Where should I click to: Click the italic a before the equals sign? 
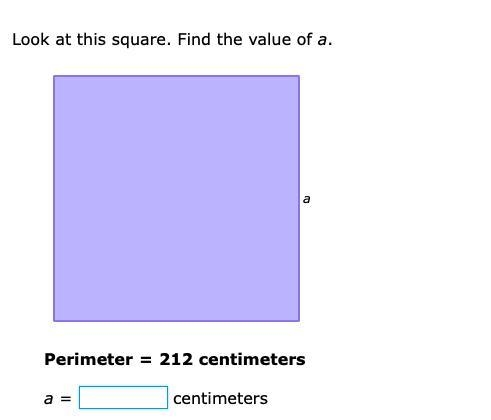[x=49, y=399]
